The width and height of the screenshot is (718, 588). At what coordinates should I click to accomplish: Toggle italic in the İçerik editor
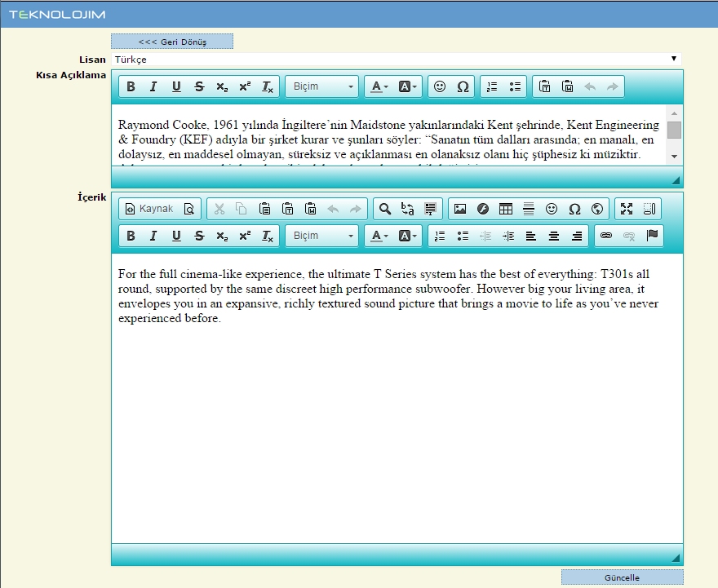(x=153, y=236)
